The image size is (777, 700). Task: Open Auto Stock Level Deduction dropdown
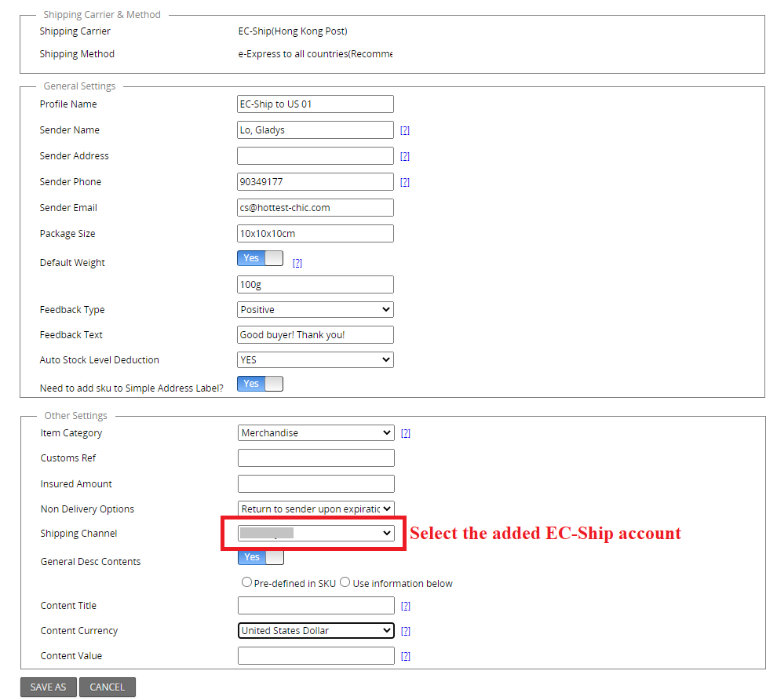click(x=316, y=359)
